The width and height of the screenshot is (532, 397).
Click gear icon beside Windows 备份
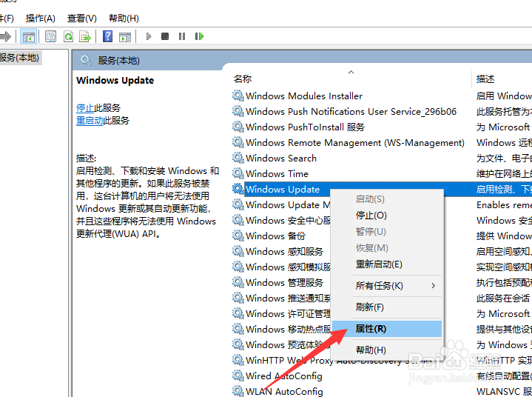[238, 236]
